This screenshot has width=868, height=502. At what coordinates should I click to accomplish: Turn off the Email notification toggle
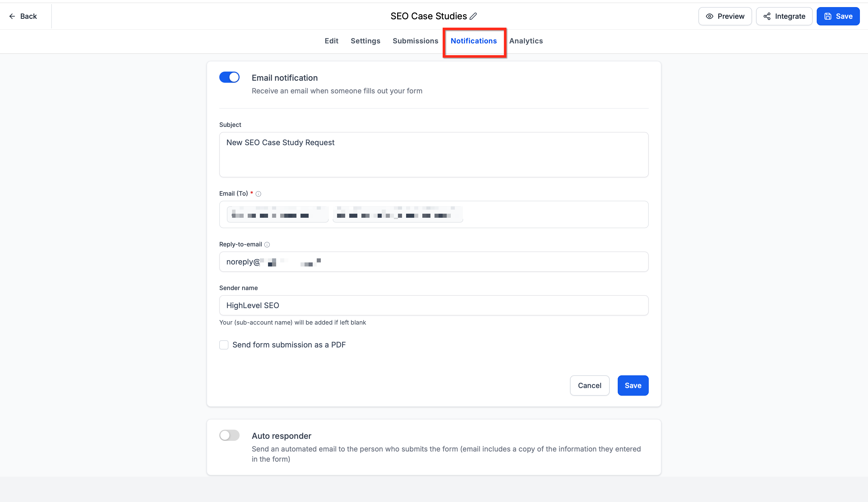(x=229, y=77)
